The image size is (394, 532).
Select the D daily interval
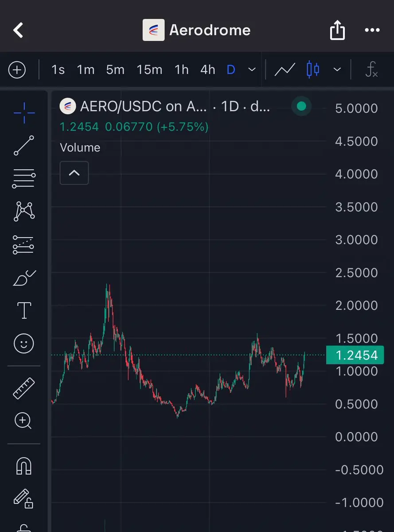click(231, 70)
